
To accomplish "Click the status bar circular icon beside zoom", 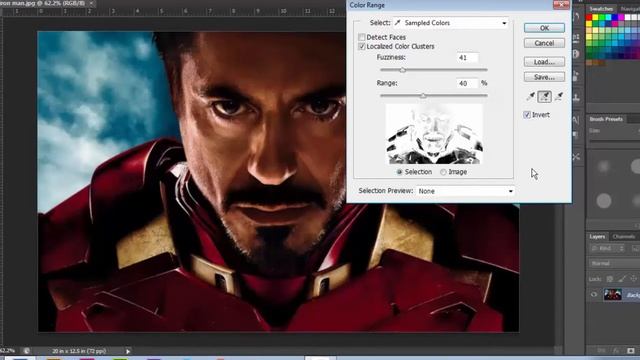I will click(x=27, y=351).
